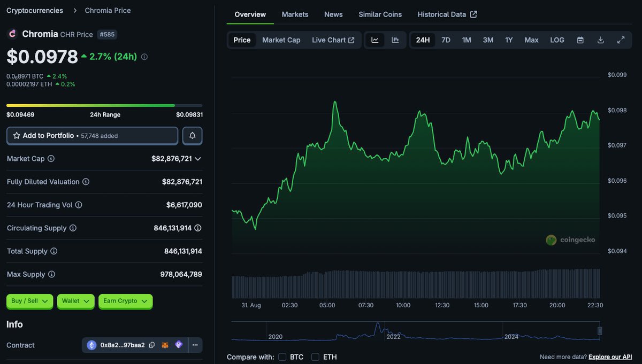This screenshot has width=642, height=364.
Task: Click the $6,617,090 trading volume value
Action: [184, 205]
